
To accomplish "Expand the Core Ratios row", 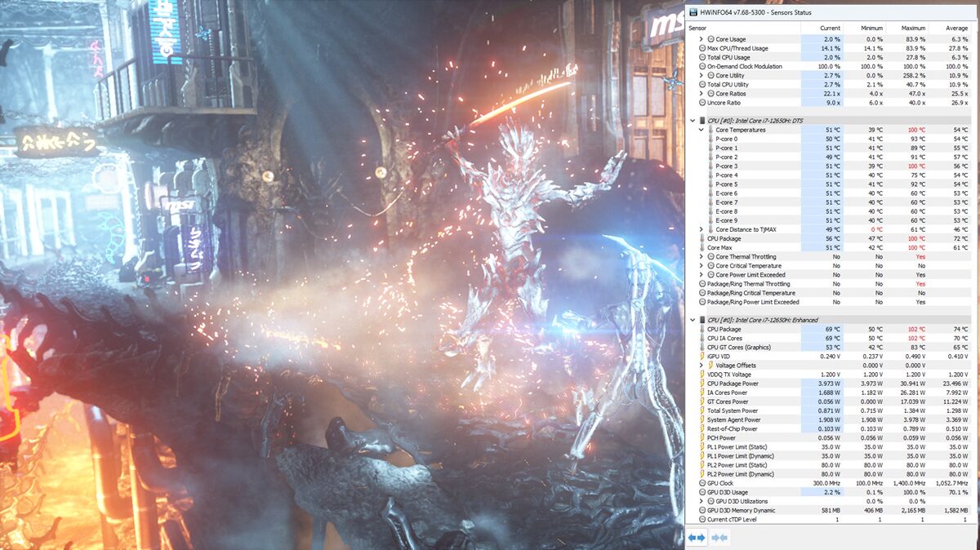I will tap(701, 93).
